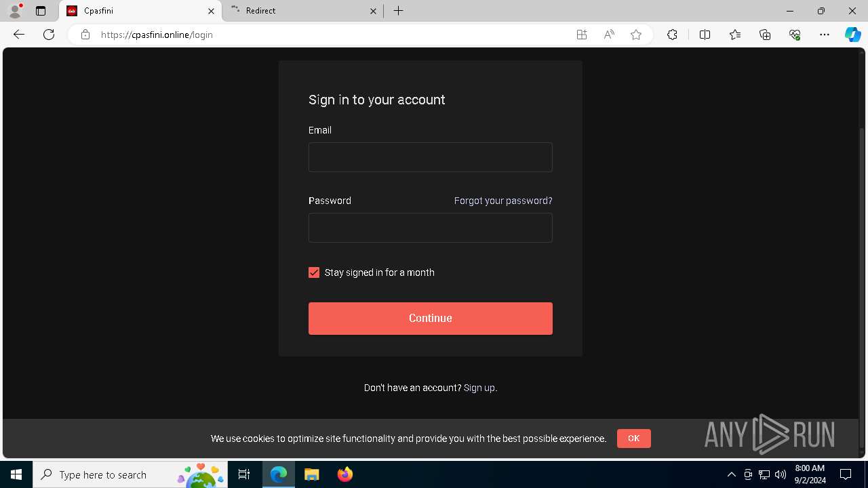Click the taskbar search box
This screenshot has width=868, height=488.
pos(130,474)
